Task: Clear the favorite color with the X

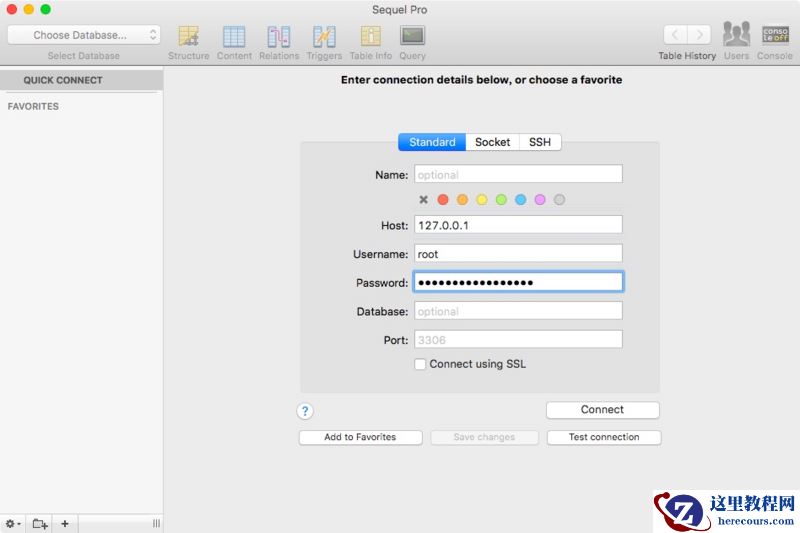Action: pos(423,199)
